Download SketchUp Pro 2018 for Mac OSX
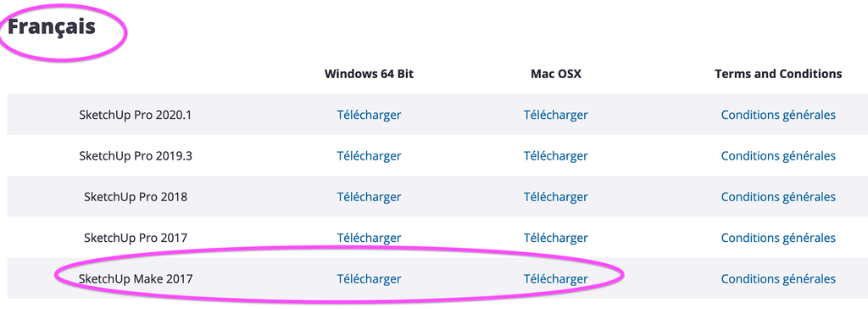The image size is (868, 309). pyautogui.click(x=556, y=196)
